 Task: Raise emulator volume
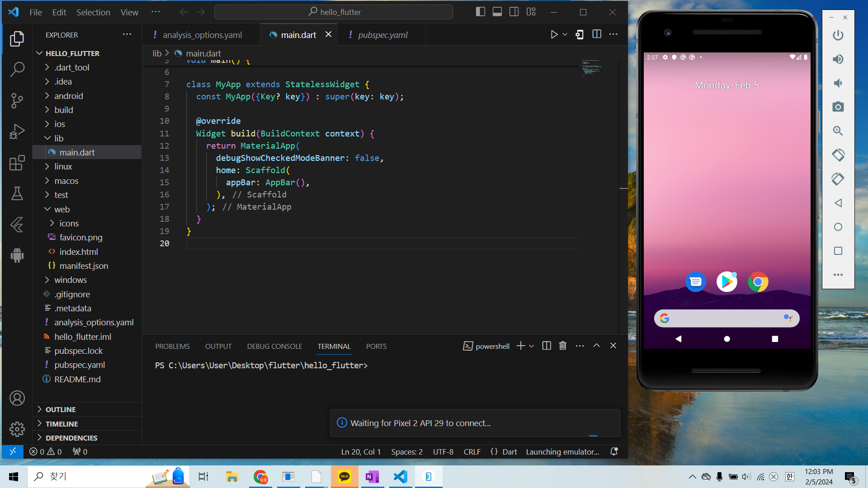pos(838,59)
